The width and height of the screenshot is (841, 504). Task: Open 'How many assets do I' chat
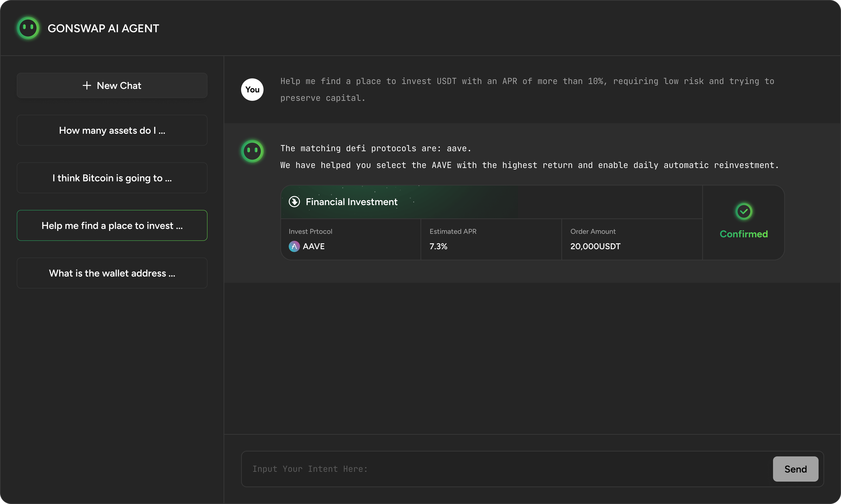click(x=112, y=130)
